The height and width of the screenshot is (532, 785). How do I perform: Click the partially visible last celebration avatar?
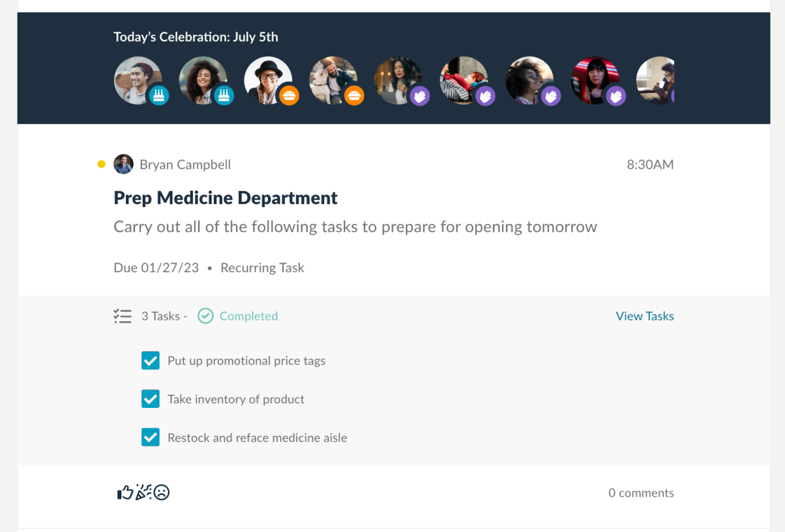pos(655,80)
